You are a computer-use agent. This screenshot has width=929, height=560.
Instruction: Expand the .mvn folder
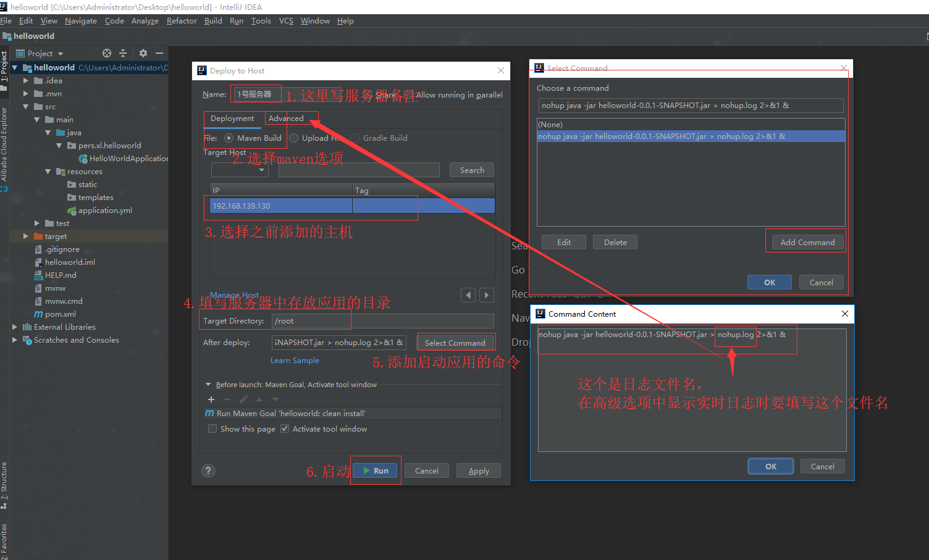[25, 93]
